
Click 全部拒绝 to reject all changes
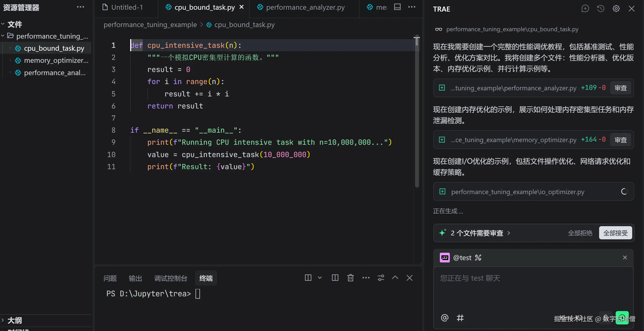pos(580,233)
